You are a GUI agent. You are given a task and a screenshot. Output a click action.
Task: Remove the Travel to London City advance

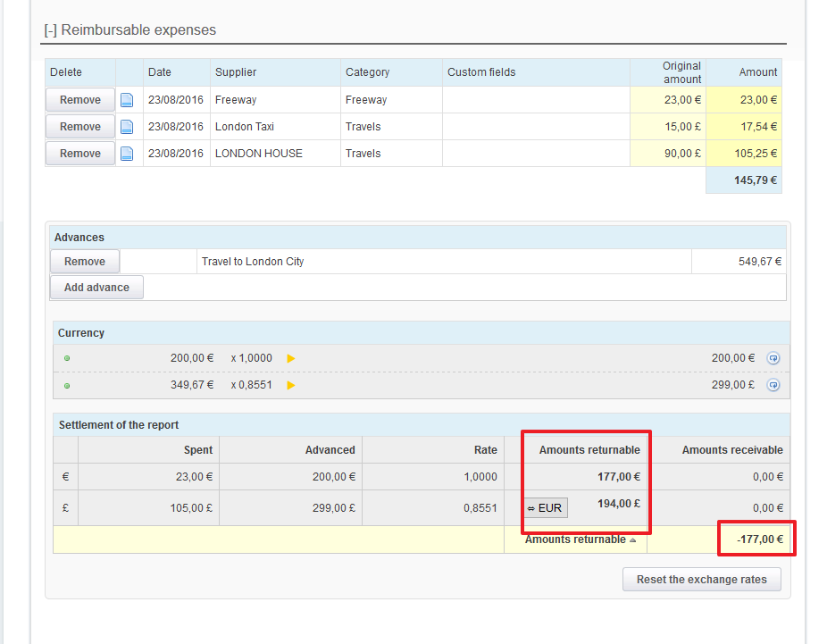tap(85, 262)
